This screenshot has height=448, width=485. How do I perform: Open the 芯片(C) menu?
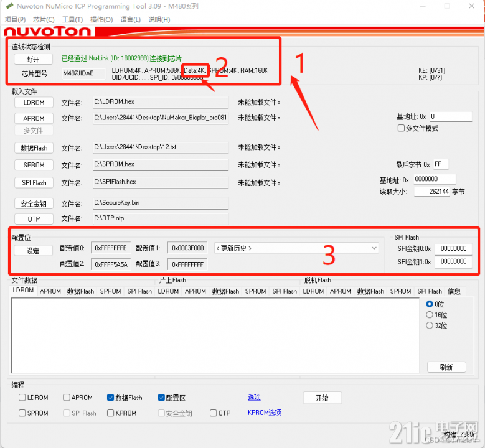click(x=44, y=19)
